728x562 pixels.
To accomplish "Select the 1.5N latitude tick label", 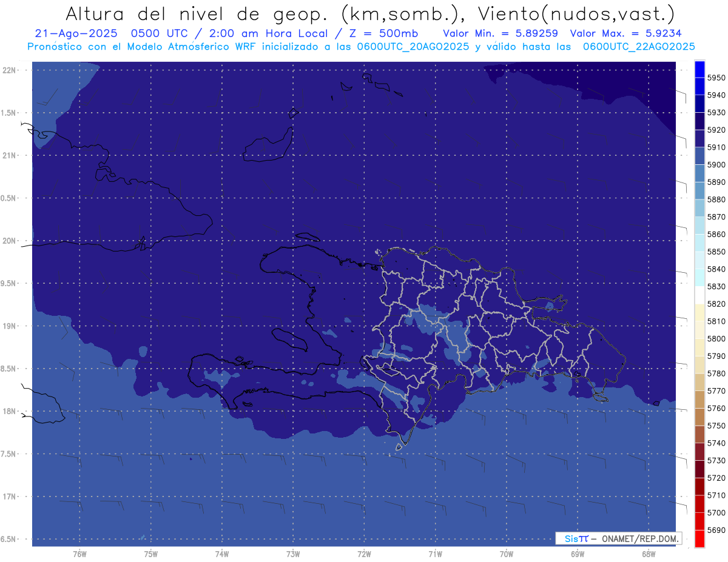I will pos(8,113).
